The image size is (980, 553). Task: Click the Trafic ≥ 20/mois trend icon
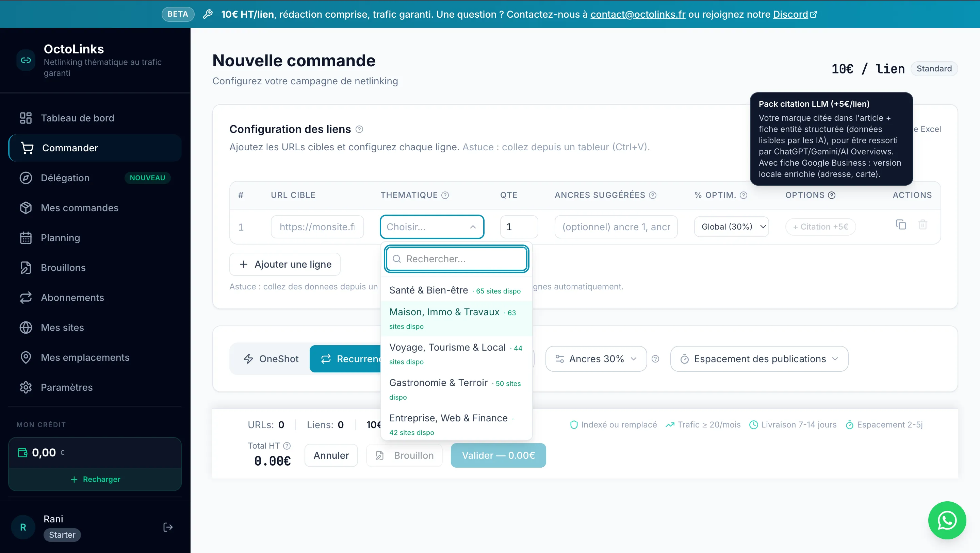(670, 425)
